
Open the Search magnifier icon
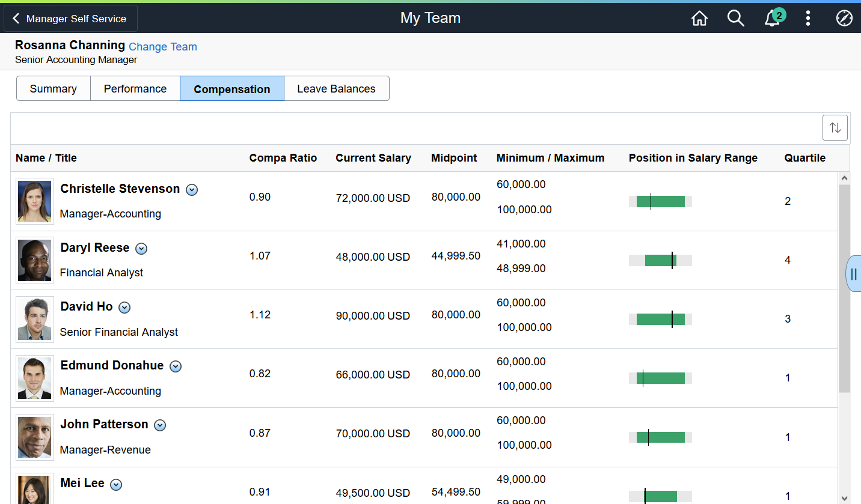[736, 19]
